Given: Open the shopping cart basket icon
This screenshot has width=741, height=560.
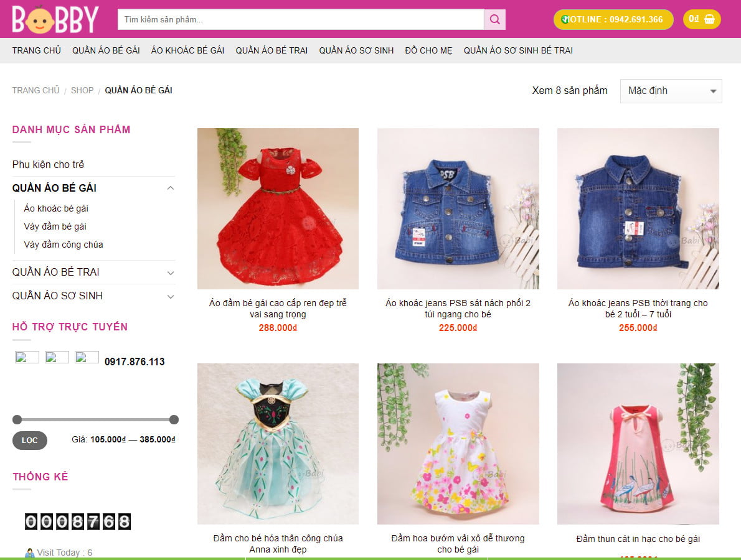Looking at the screenshot, I should pyautogui.click(x=709, y=19).
